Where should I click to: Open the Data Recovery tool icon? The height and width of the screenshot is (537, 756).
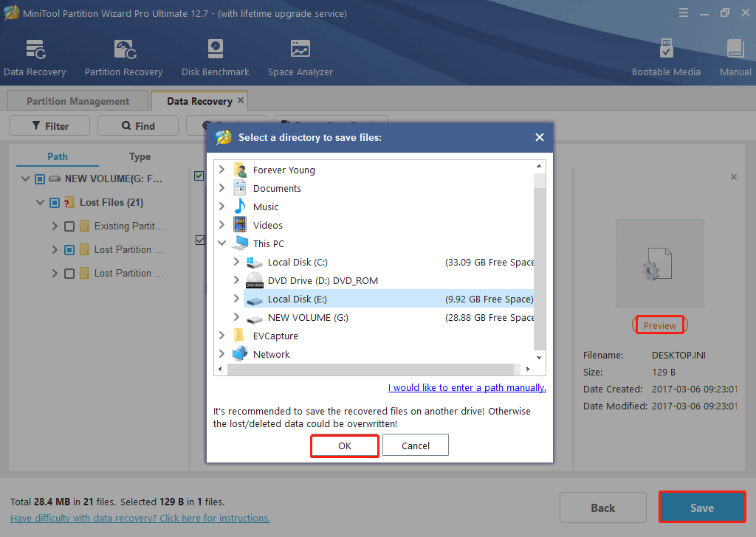[35, 58]
